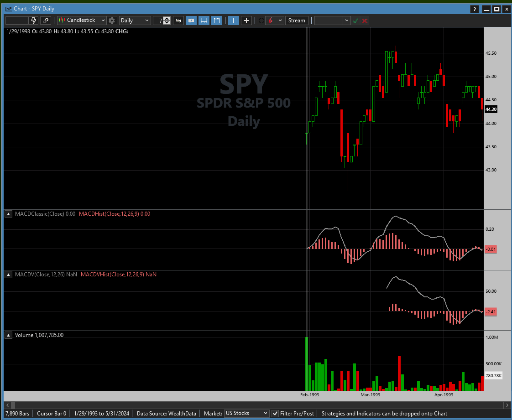Toggle the Filter Pre/Post checkbox
Screen dimensions: 512x420
pos(275,414)
